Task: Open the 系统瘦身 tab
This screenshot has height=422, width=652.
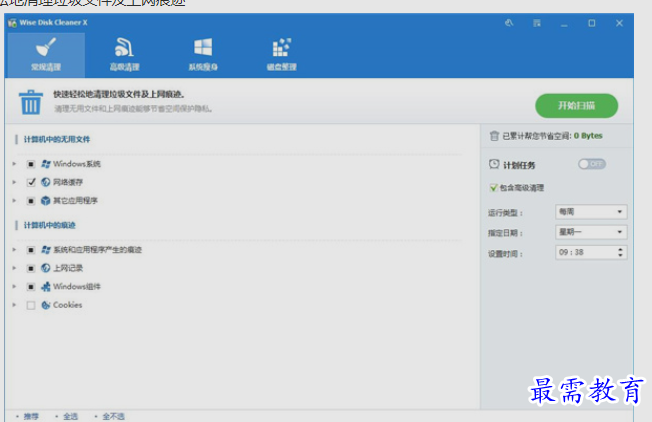Action: 203,55
